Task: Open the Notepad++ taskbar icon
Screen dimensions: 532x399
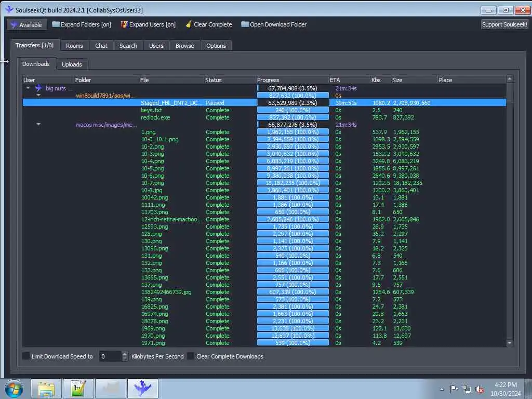Action: pos(78,389)
